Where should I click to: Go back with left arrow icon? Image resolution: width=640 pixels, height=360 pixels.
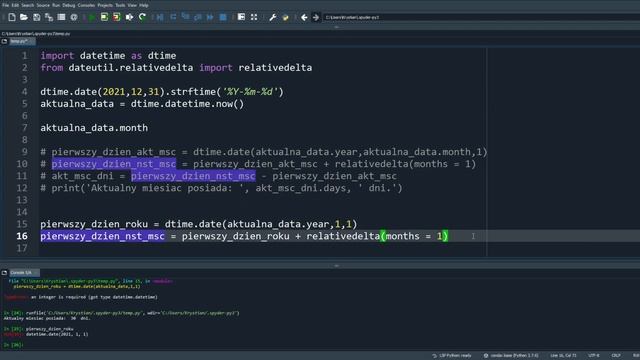(304, 17)
